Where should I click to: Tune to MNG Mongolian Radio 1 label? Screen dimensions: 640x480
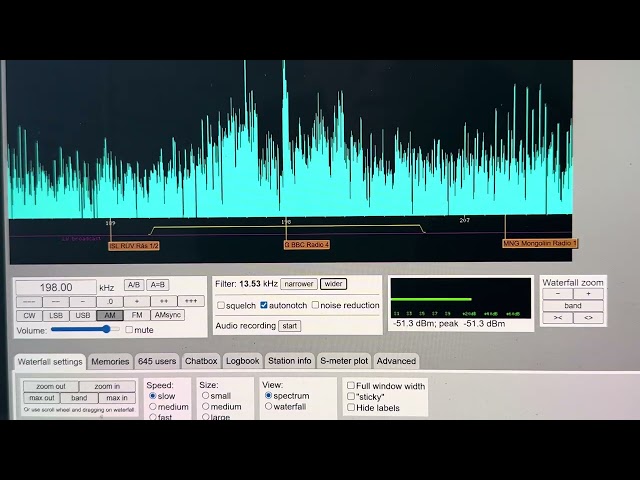pos(540,243)
